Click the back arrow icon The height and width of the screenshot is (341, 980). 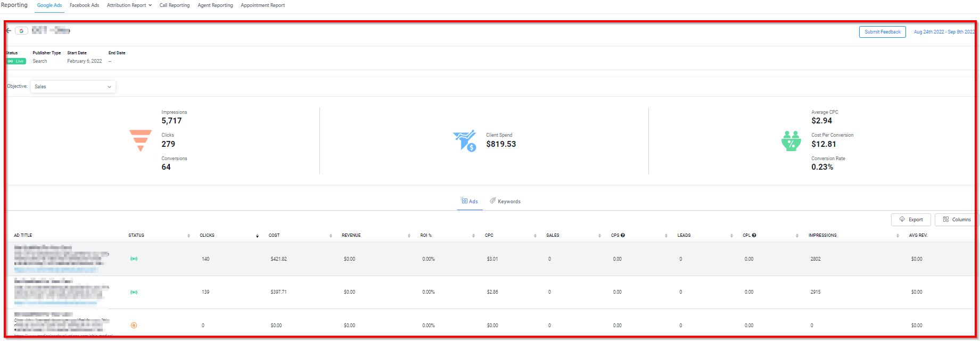tap(9, 31)
